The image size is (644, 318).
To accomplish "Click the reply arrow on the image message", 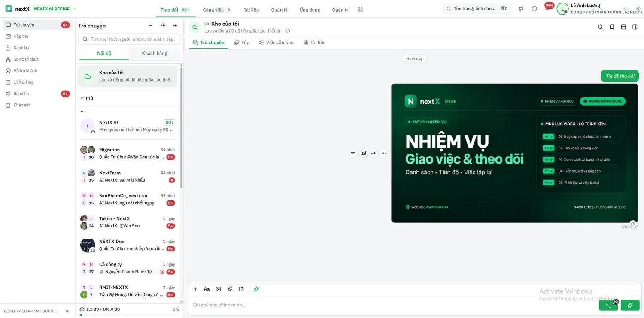I will point(353,153).
